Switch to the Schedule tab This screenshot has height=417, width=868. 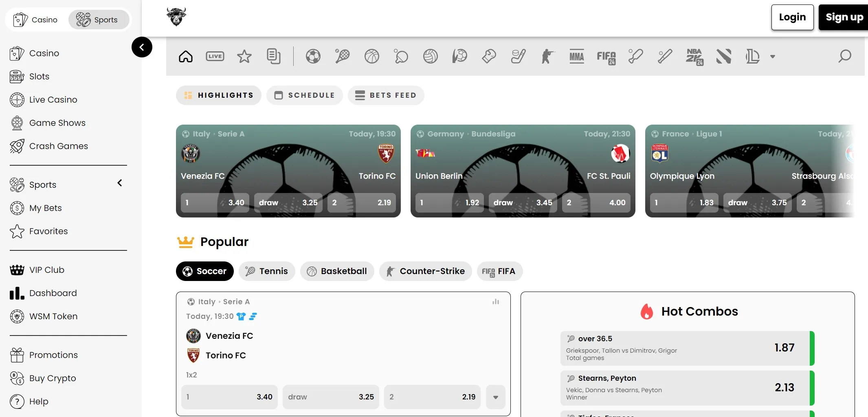[304, 95]
